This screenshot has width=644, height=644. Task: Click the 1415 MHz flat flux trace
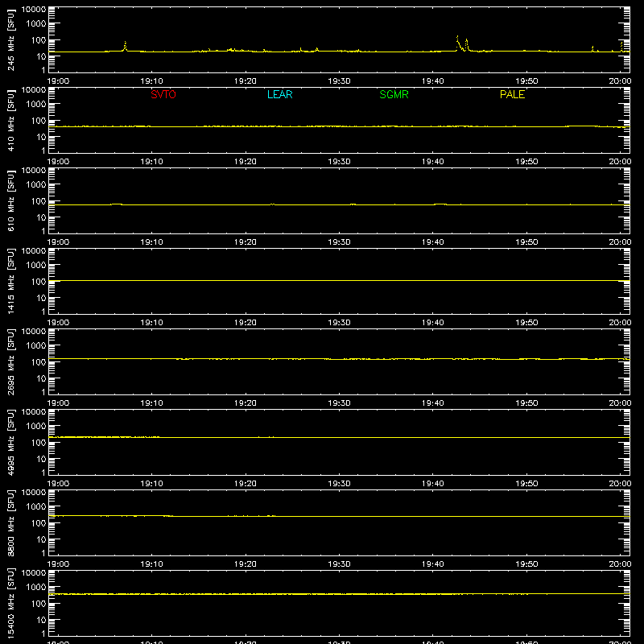[x=339, y=280]
